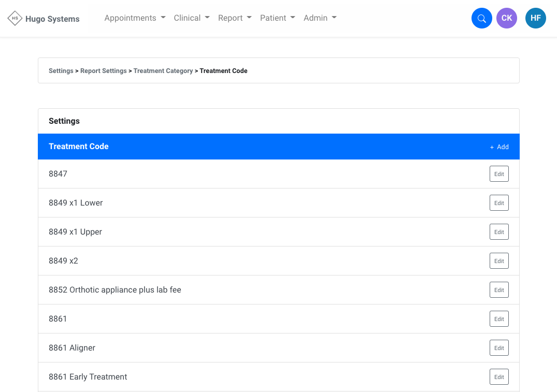The width and height of the screenshot is (557, 392).
Task: Edit 8852 Orthotic appliance plus lab fee
Action: point(499,290)
